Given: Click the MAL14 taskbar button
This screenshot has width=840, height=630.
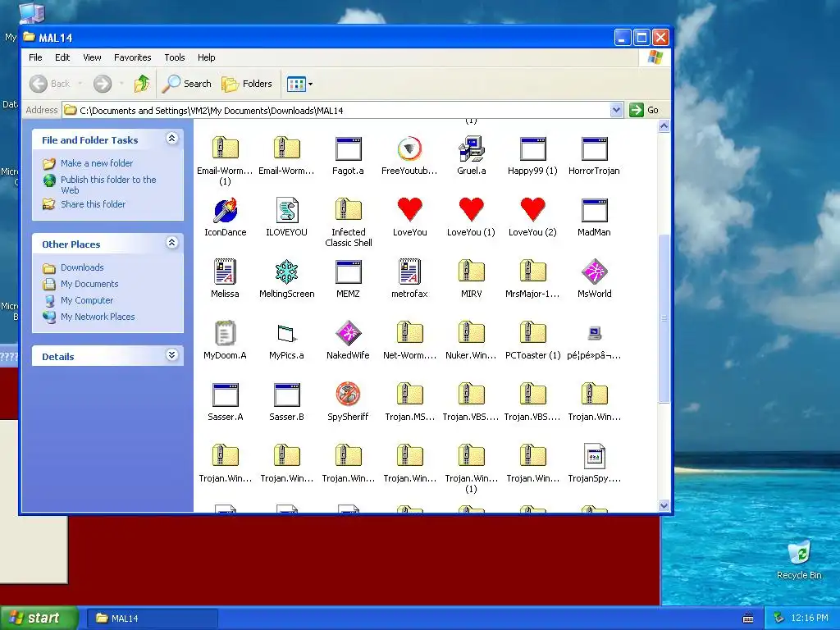Looking at the screenshot, I should coord(152,619).
